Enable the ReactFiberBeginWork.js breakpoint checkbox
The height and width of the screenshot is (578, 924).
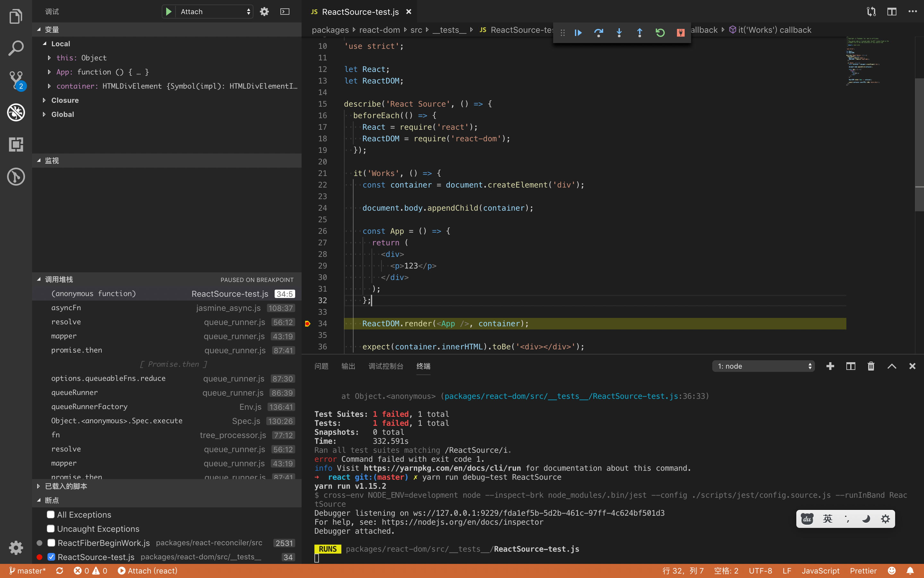coord(51,543)
